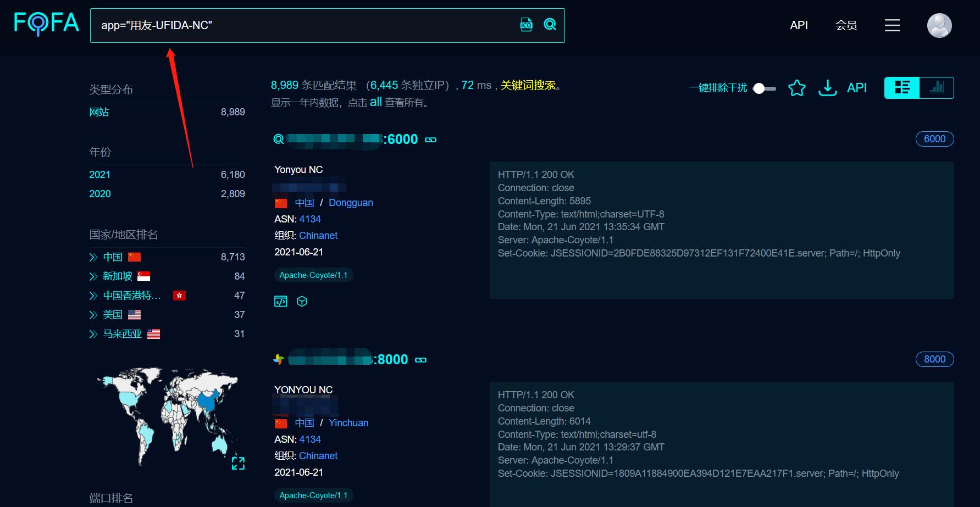Open the hamburger menu
Viewport: 980px width, 507px height.
(x=892, y=25)
